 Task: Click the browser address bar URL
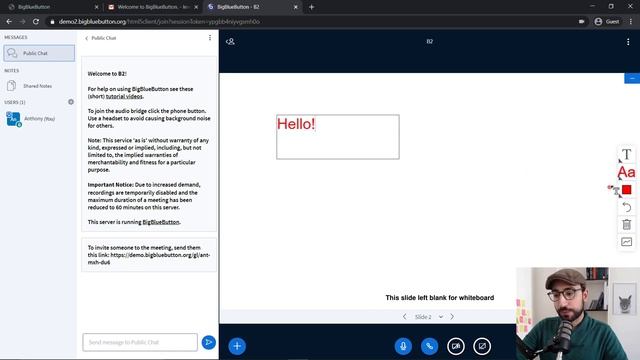[159, 22]
